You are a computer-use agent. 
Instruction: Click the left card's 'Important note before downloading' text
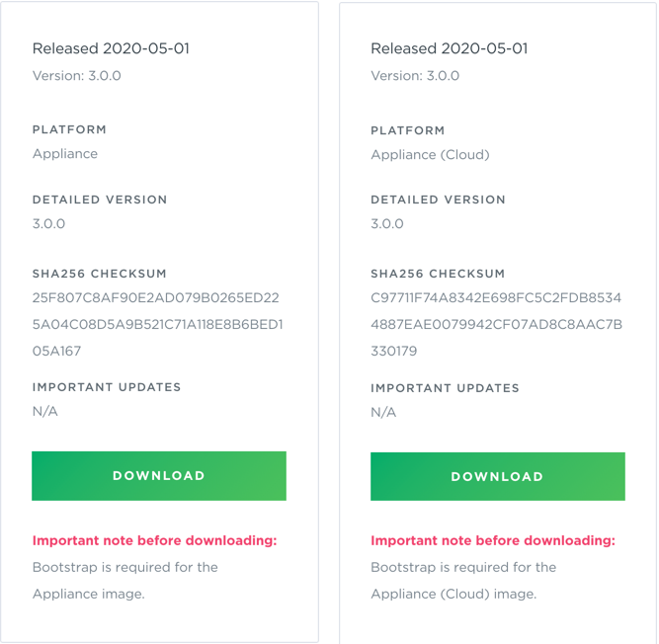pos(155,540)
